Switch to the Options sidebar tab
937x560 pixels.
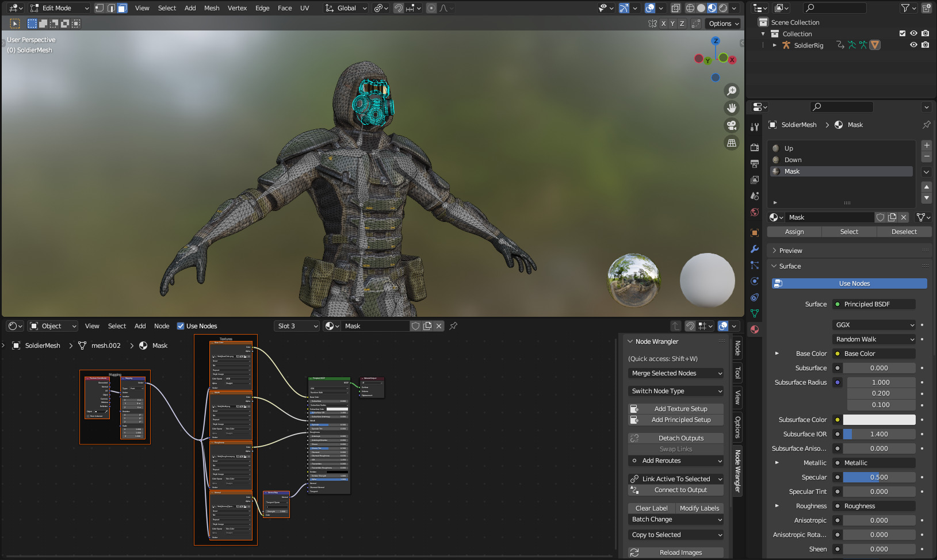[737, 427]
